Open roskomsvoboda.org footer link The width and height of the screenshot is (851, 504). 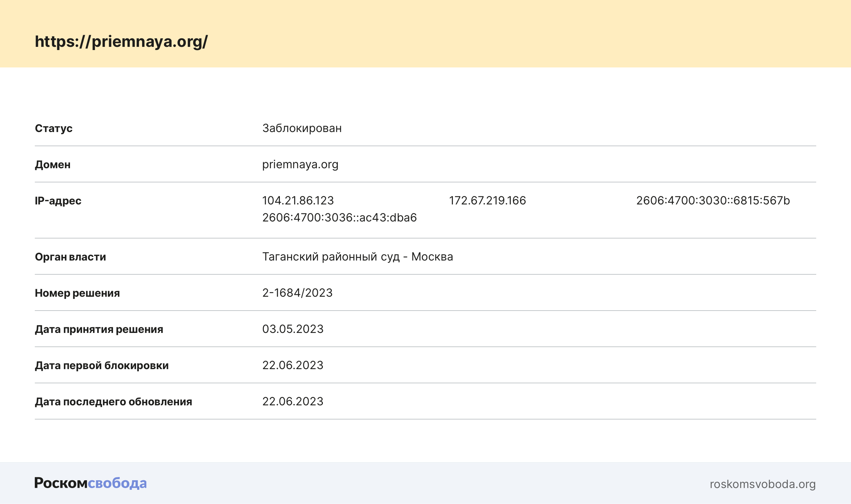click(x=762, y=484)
